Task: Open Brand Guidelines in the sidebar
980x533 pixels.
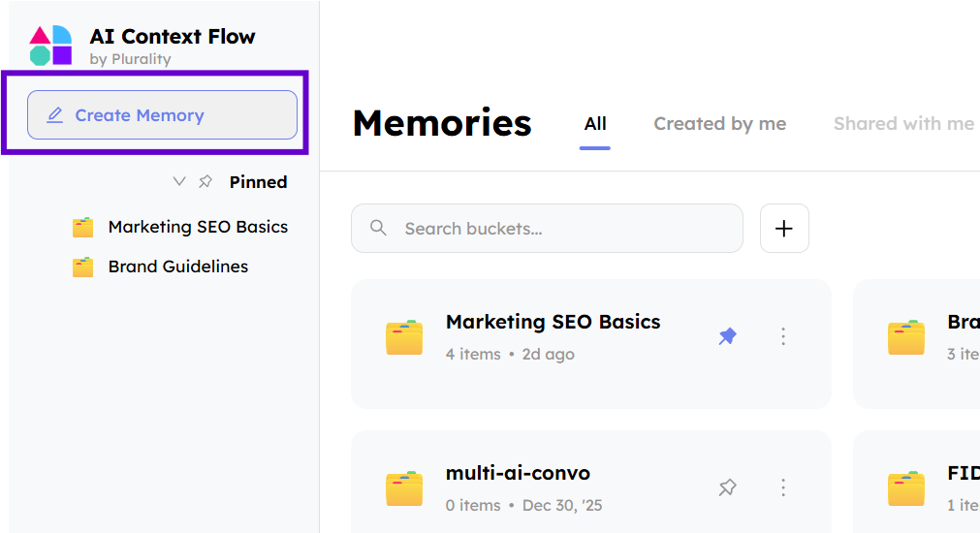Action: (177, 266)
